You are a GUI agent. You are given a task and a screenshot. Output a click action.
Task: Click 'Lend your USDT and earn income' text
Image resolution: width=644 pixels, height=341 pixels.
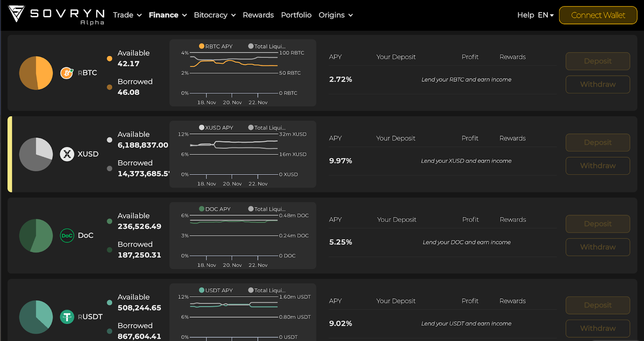(466, 323)
